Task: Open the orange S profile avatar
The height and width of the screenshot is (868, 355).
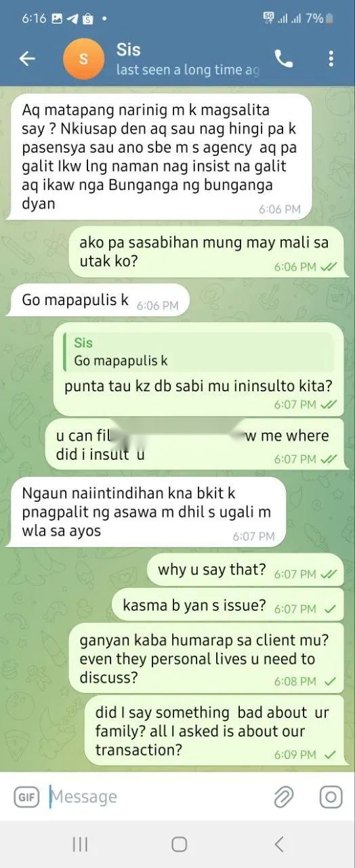Action: coord(83,59)
